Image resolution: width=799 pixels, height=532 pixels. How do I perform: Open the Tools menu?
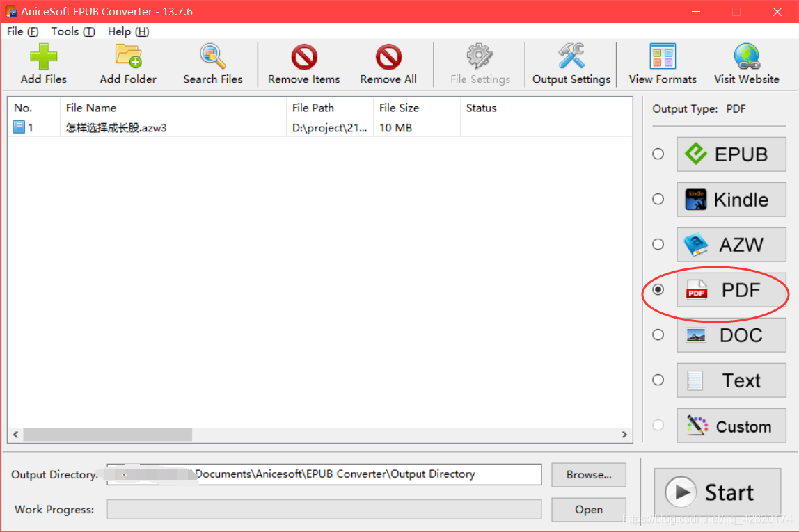click(73, 31)
